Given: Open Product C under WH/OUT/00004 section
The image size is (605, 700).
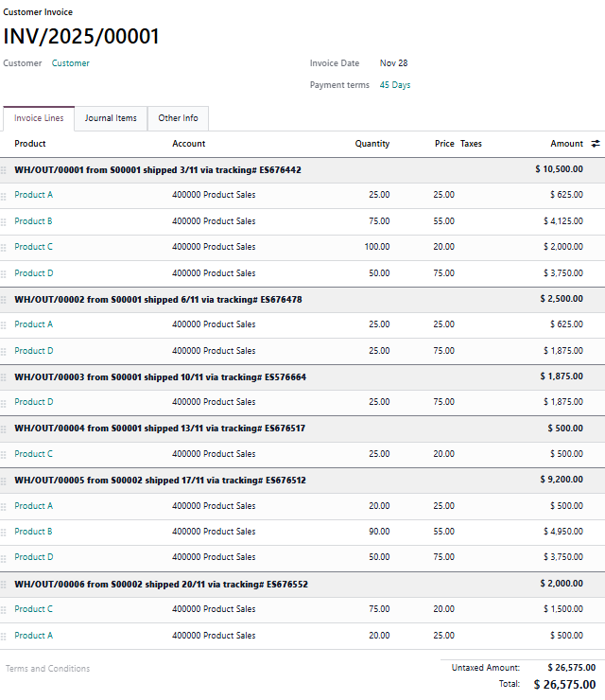Looking at the screenshot, I should (34, 454).
